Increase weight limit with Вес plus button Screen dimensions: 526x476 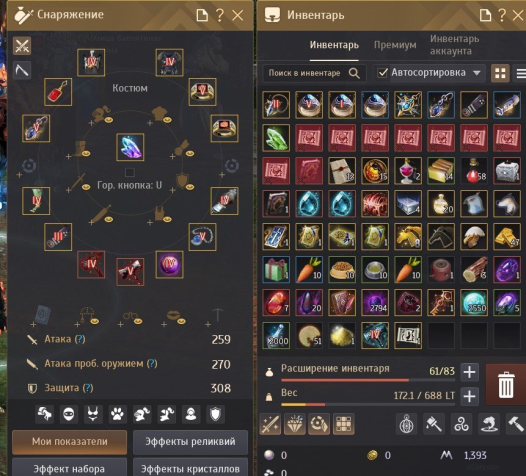pos(469,396)
